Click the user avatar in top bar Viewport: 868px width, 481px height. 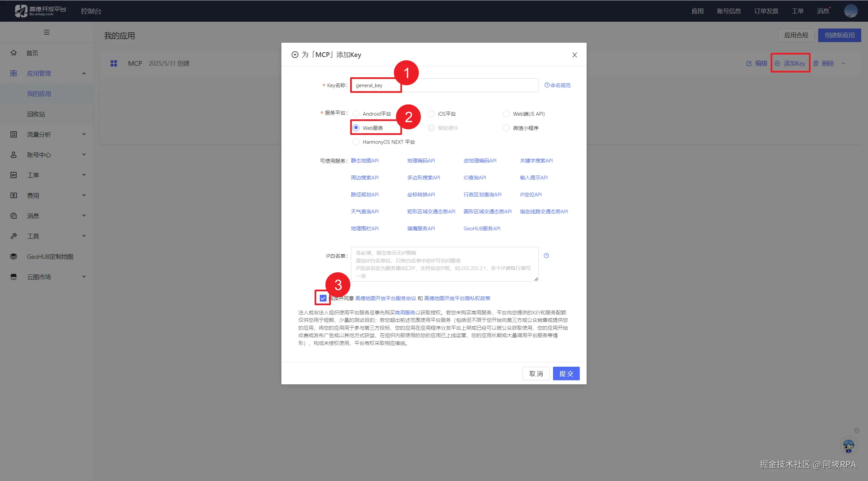[x=851, y=11]
